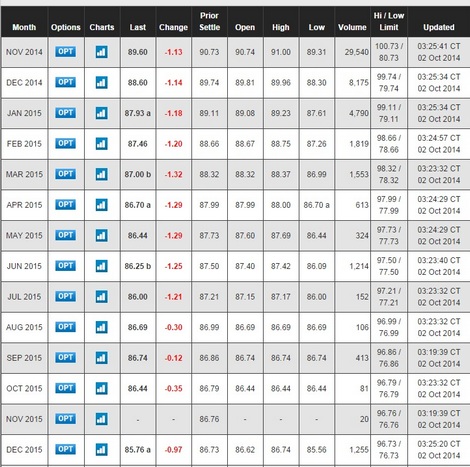Screen dimensions: 470x467
Task: Select the Prior Settle column header
Action: [x=209, y=21]
